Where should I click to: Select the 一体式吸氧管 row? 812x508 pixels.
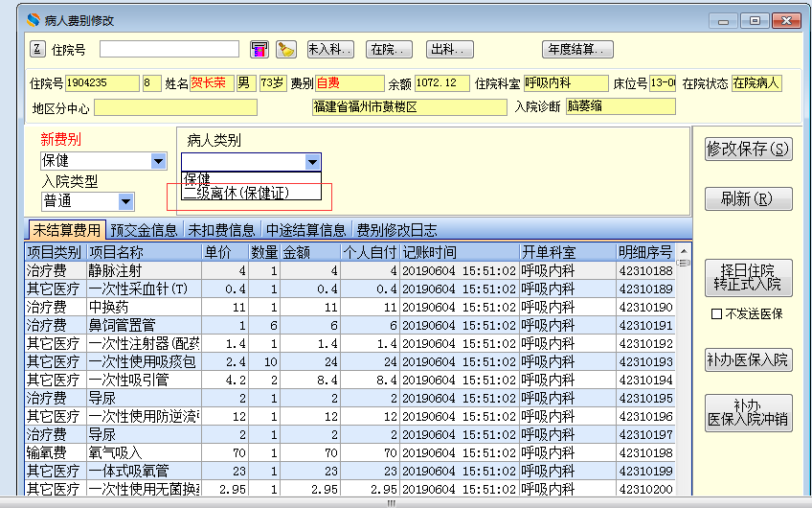click(x=350, y=471)
